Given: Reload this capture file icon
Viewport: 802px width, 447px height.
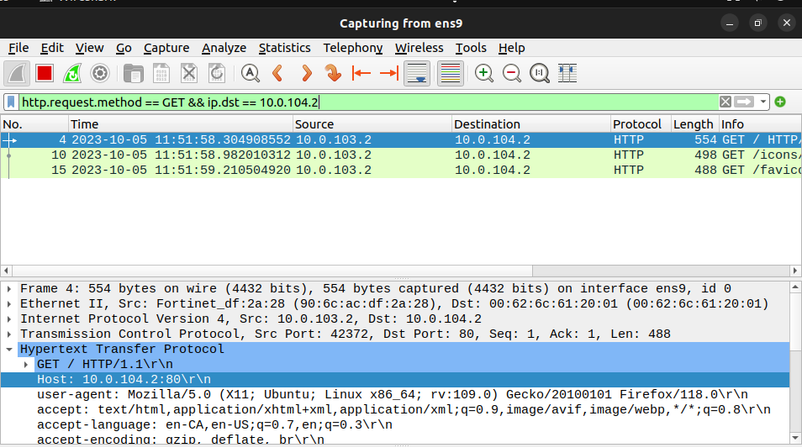Looking at the screenshot, I should point(217,74).
